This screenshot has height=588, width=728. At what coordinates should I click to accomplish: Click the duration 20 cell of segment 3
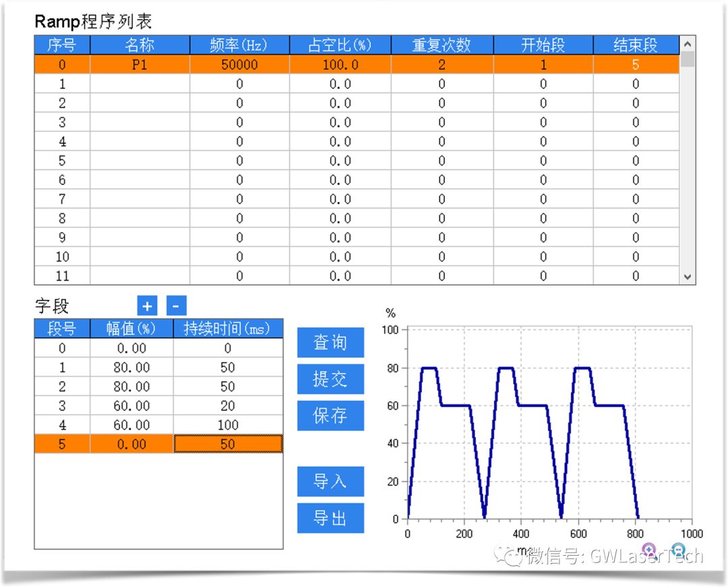coord(228,406)
